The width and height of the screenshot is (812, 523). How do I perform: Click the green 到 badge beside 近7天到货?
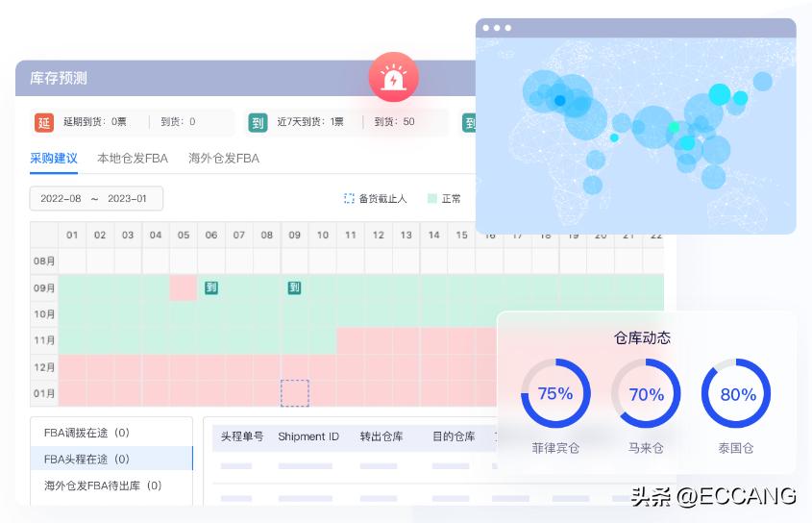coord(258,122)
